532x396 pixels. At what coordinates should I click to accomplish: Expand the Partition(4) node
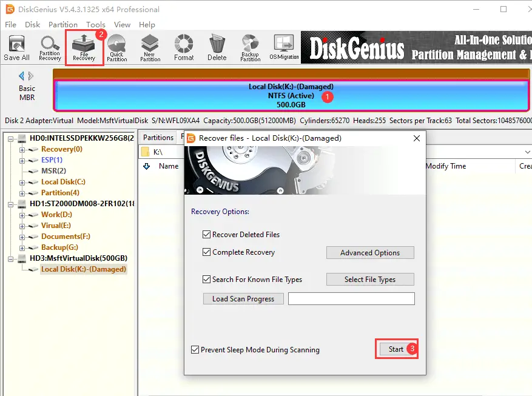(x=22, y=193)
